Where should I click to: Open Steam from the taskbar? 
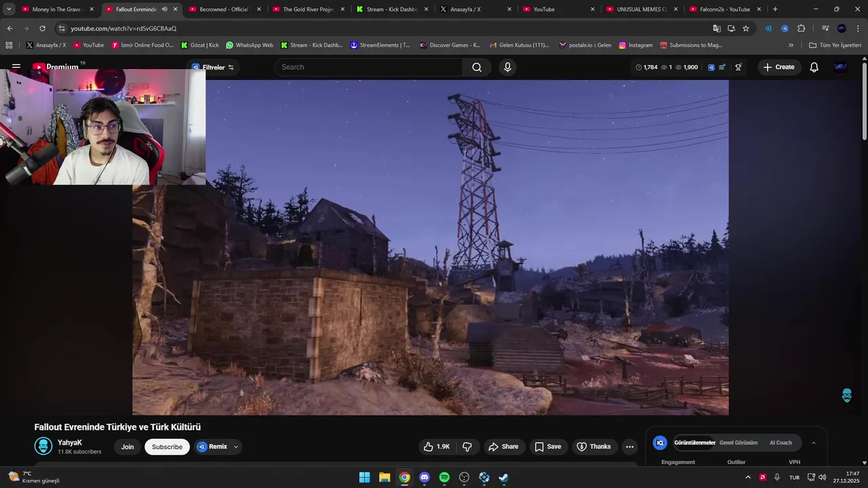tap(504, 477)
